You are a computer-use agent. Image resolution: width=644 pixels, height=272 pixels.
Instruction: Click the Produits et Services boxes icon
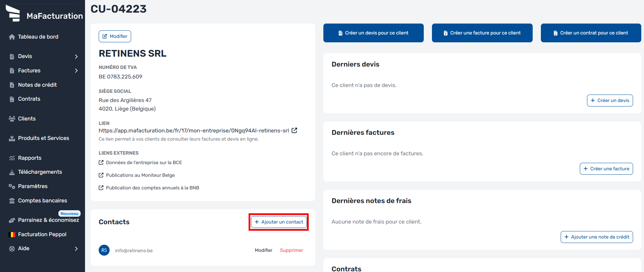click(12, 138)
